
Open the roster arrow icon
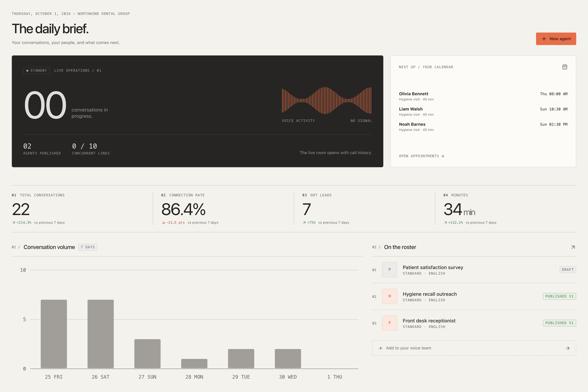tap(573, 247)
